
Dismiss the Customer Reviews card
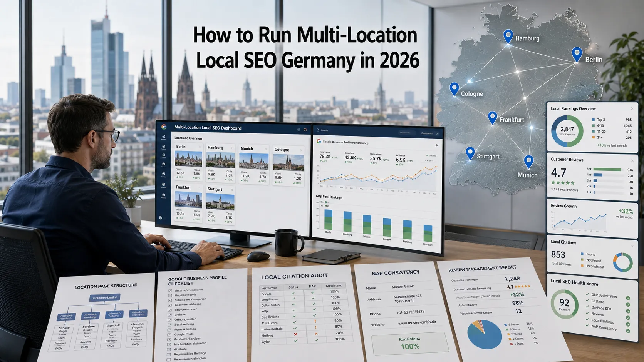click(x=632, y=160)
